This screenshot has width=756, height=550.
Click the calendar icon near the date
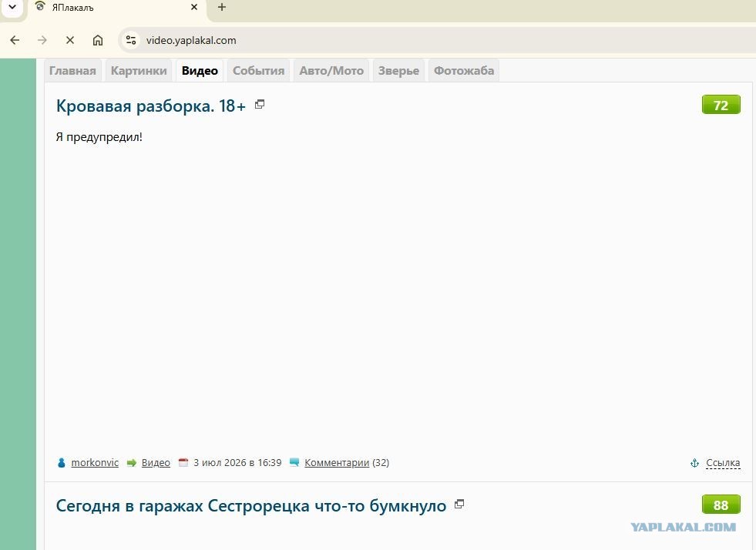[x=183, y=462]
